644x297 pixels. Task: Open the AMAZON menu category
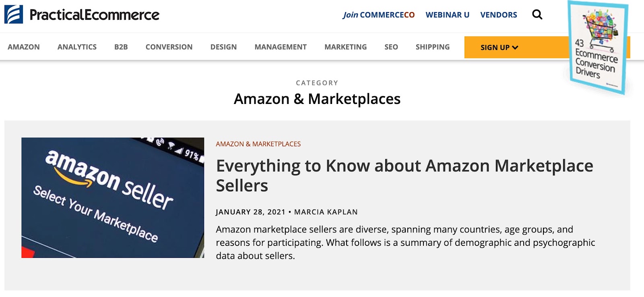[24, 47]
